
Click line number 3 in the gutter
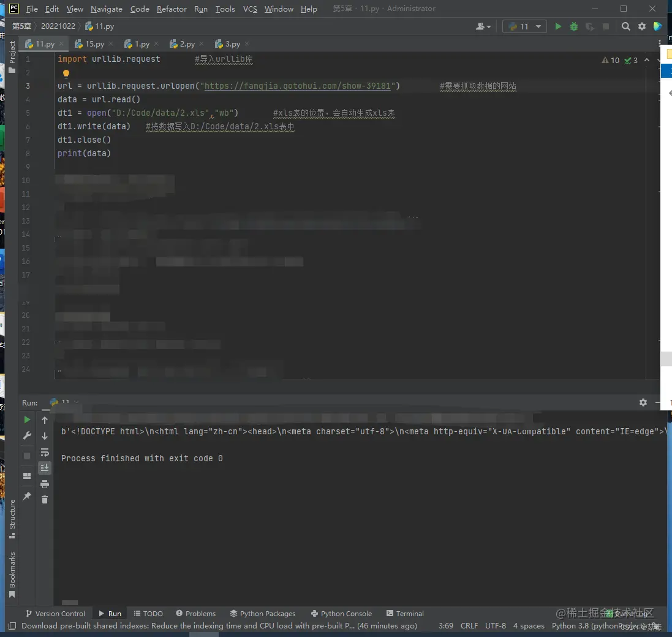(28, 86)
